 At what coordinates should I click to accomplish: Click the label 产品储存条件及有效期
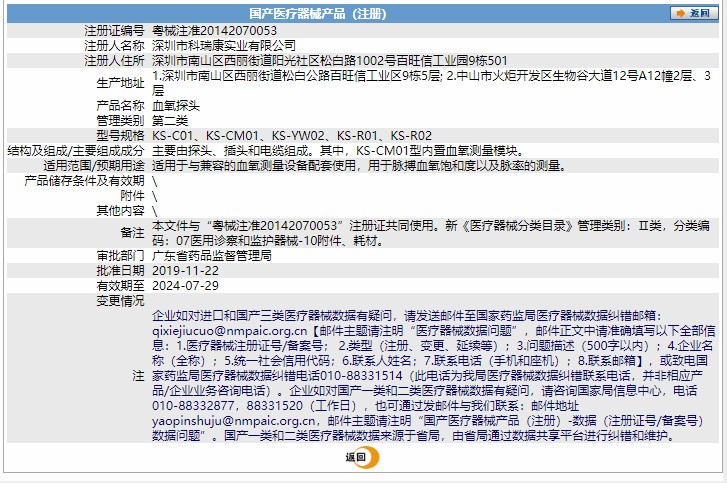[x=84, y=181]
